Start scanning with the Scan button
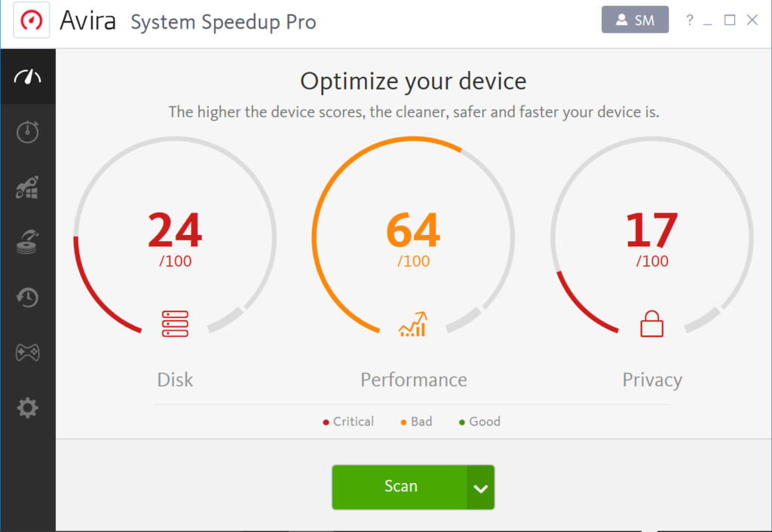Viewport: 772px width, 532px height. tap(401, 487)
